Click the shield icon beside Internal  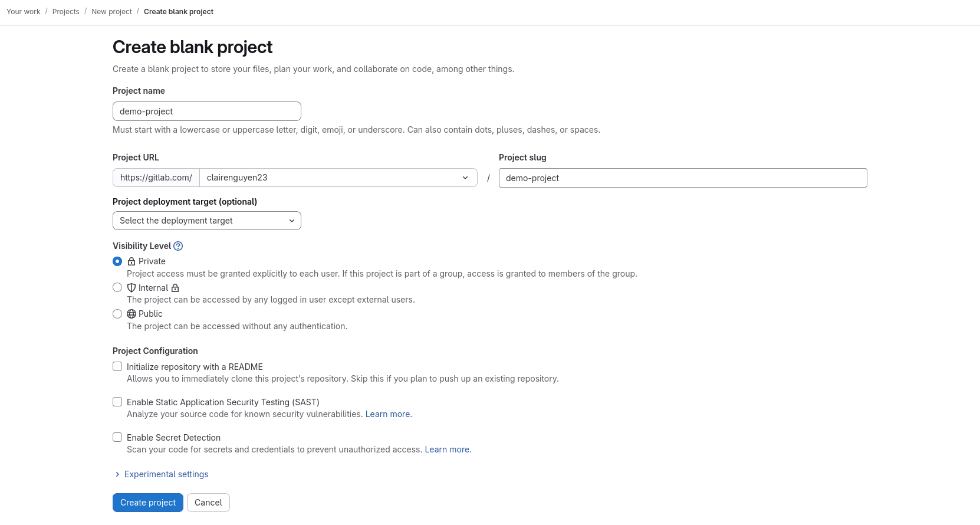(x=131, y=287)
